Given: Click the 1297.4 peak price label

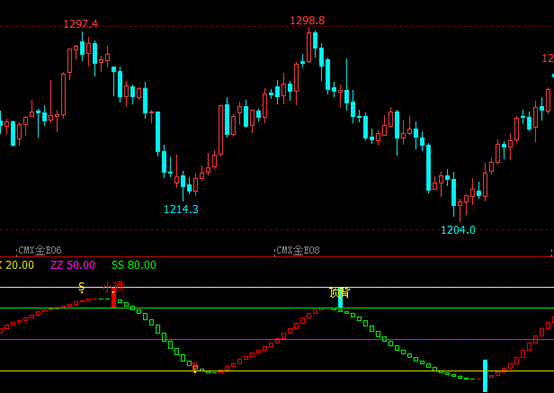Looking at the screenshot, I should [80, 24].
